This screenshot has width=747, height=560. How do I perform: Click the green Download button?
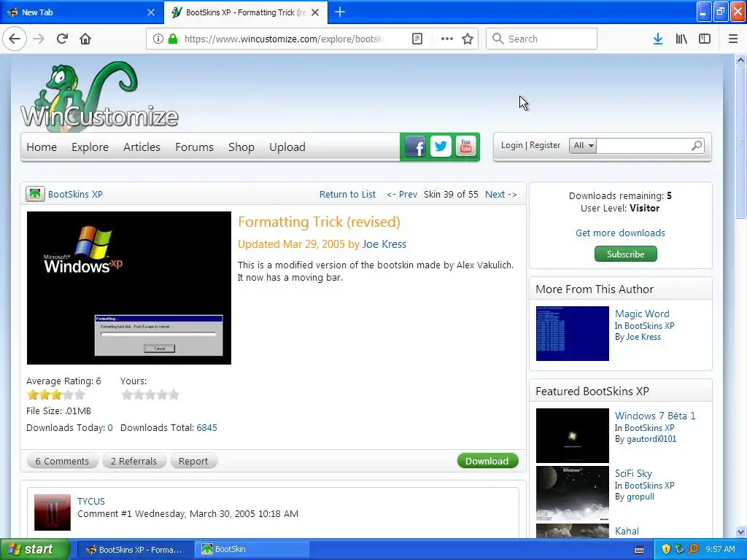click(487, 461)
